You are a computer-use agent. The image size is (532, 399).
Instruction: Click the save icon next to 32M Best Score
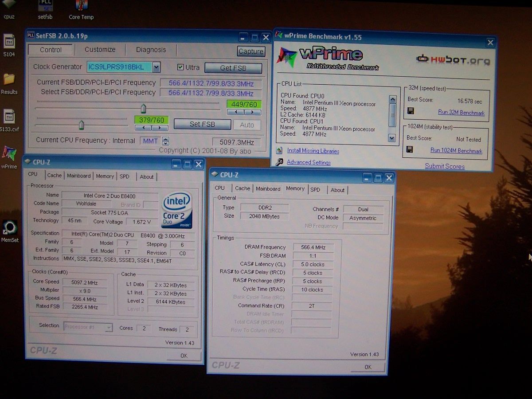[411, 111]
